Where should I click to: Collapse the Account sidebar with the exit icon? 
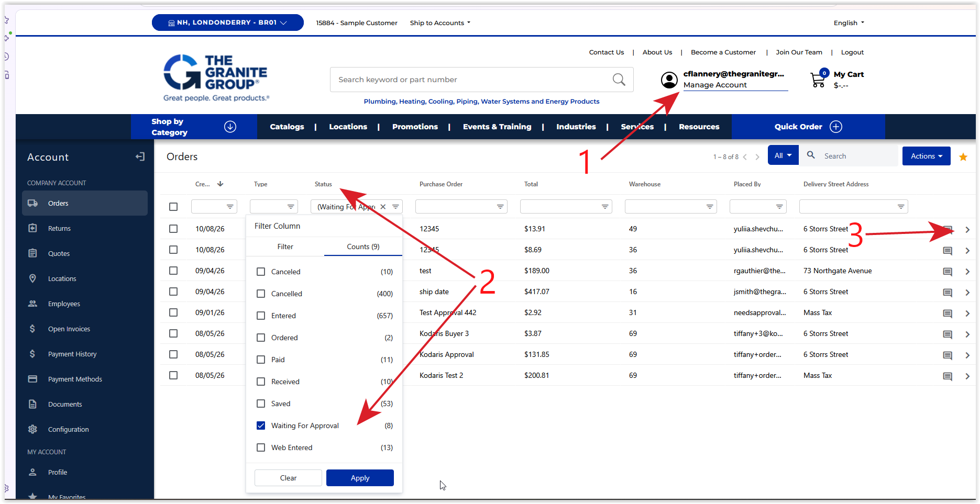click(140, 156)
